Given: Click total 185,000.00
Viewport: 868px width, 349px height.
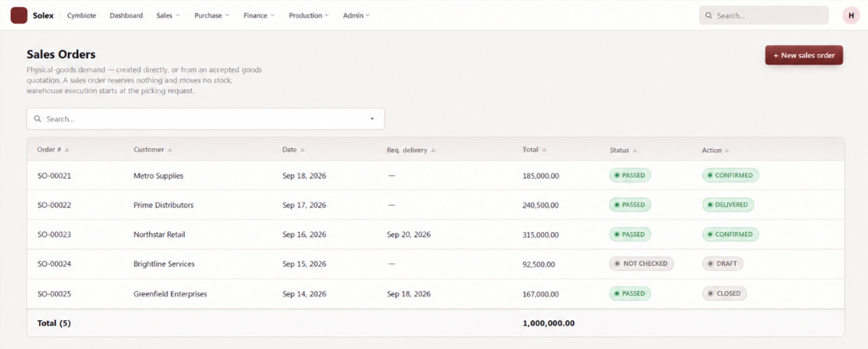Looking at the screenshot, I should coord(541,176).
